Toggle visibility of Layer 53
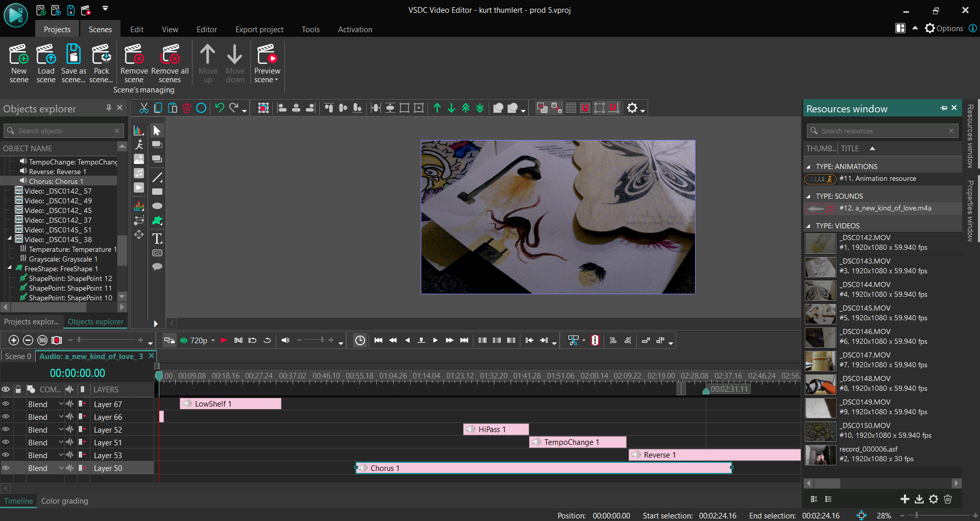 6,455
